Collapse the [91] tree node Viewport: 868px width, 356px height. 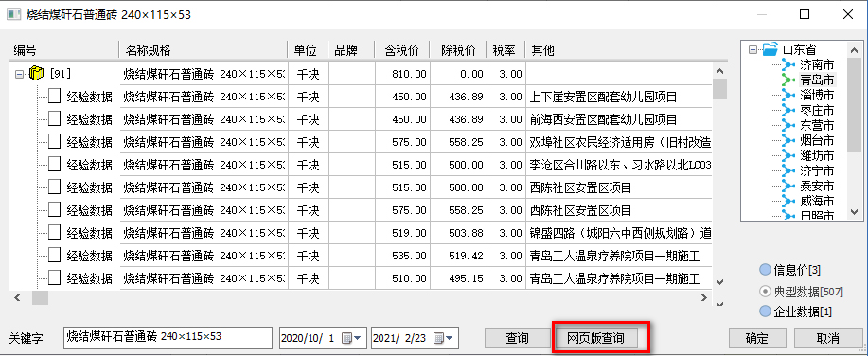pos(19,74)
